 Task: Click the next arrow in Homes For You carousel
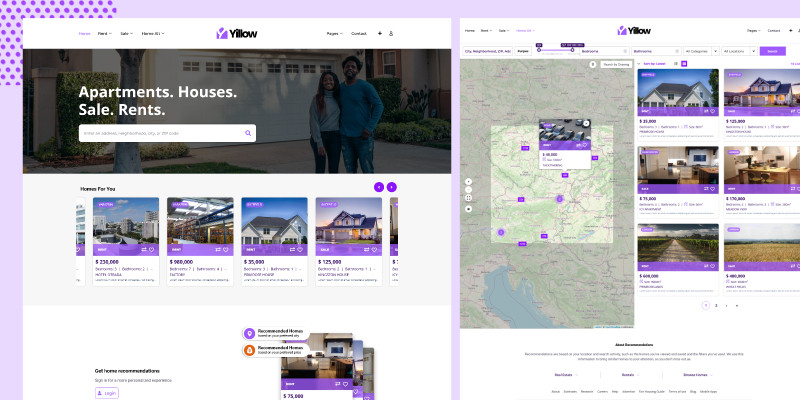point(392,187)
